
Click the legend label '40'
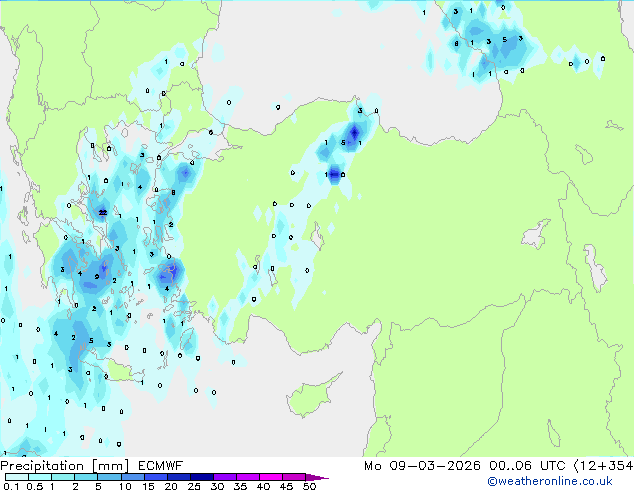(x=263, y=486)
